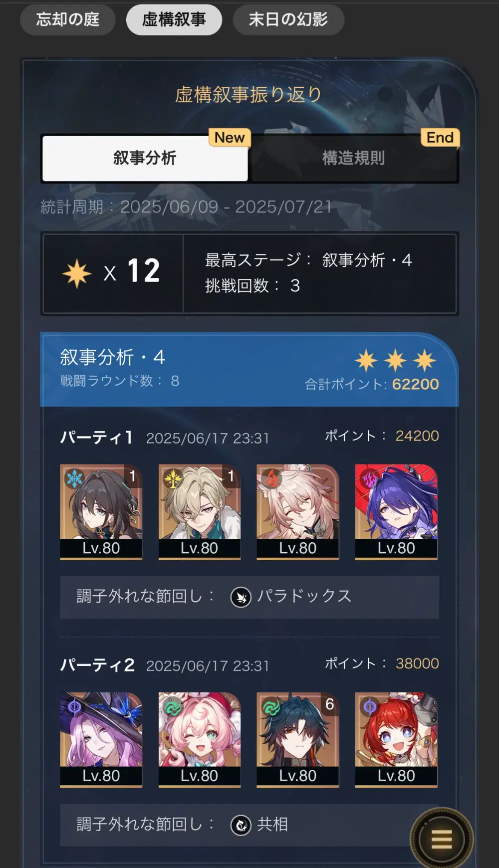Switch to the 構造規則 End section
The width and height of the screenshot is (499, 868).
tap(354, 158)
